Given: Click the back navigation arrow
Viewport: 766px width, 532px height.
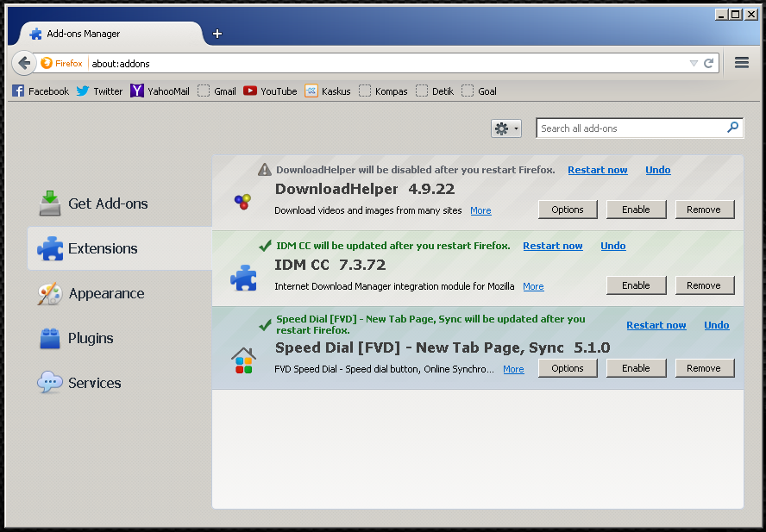Looking at the screenshot, I should coord(24,63).
